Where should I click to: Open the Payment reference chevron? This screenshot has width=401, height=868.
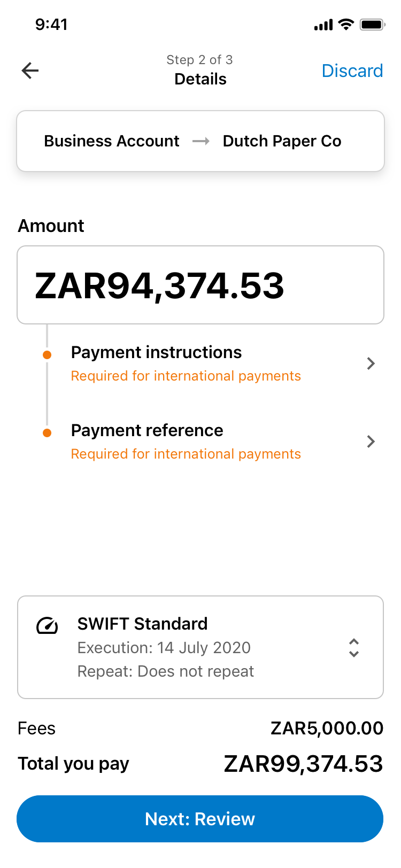click(371, 441)
